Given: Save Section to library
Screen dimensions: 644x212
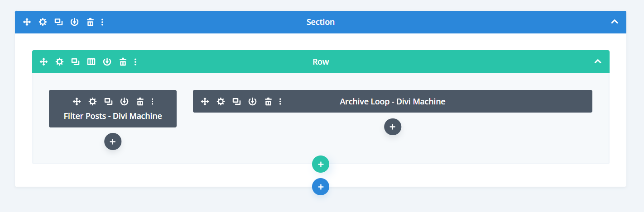Looking at the screenshot, I should tap(74, 22).
